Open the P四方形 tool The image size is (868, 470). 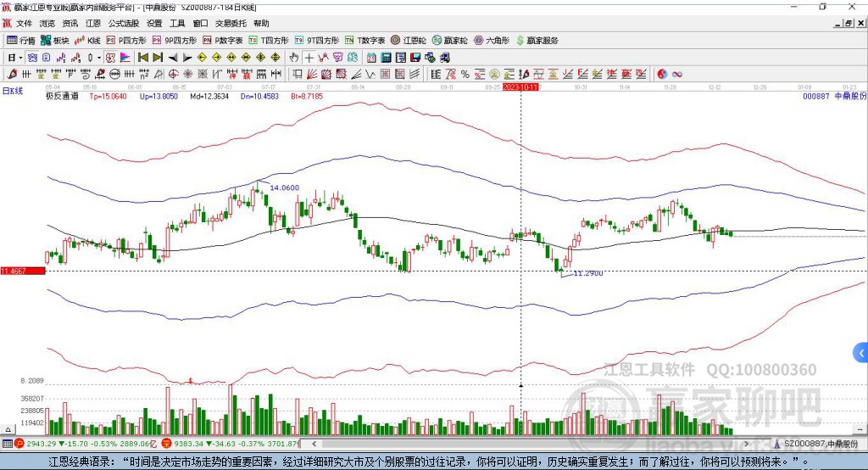[126, 41]
